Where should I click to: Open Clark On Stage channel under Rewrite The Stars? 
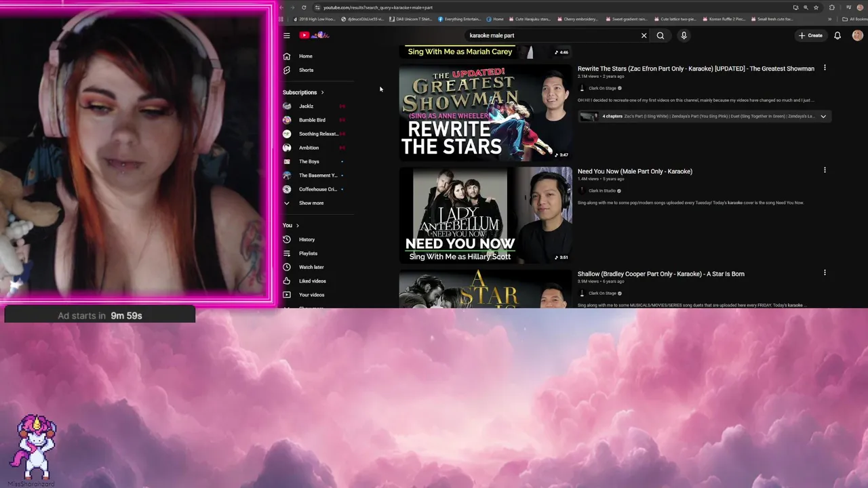[602, 88]
